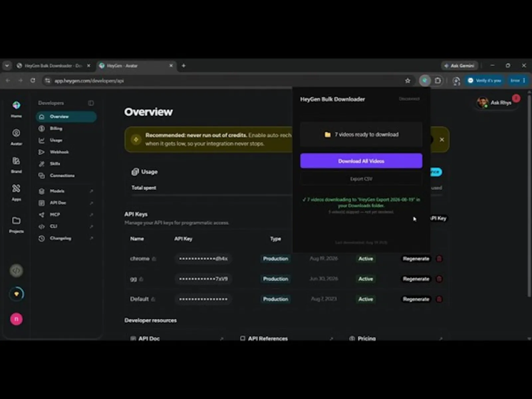Click the Ask Gemini button
The image size is (532, 399).
(x=459, y=66)
